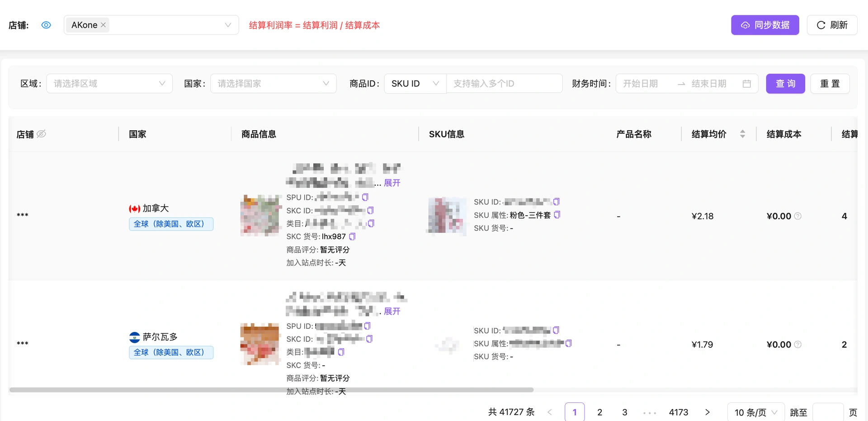Open product thumbnail in 萨尔瓦多 row
The height and width of the screenshot is (421, 868).
260,344
